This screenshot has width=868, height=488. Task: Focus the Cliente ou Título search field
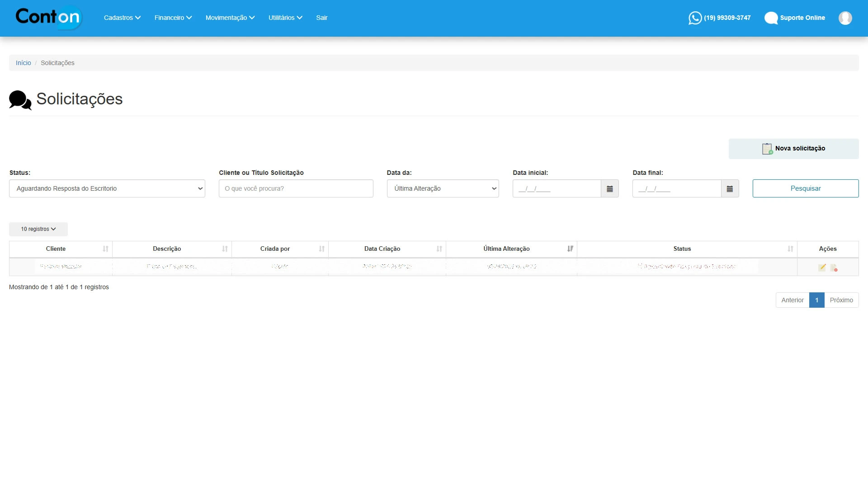[x=296, y=189]
